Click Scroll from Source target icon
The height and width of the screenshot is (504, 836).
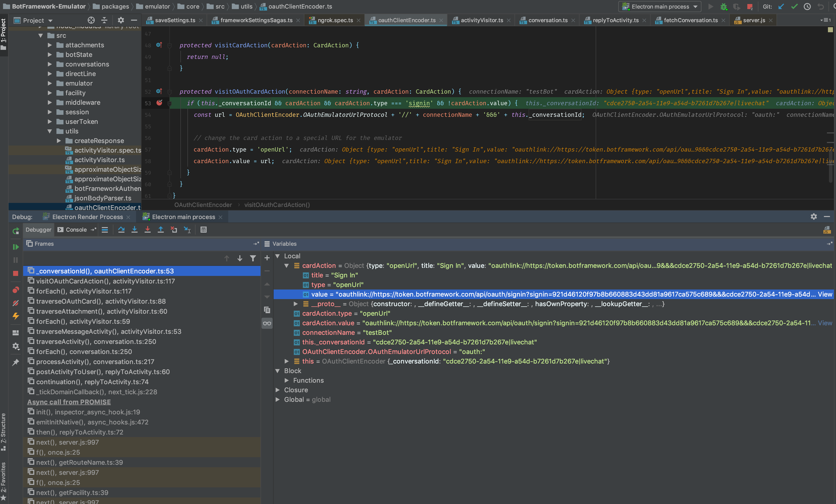pos(91,20)
